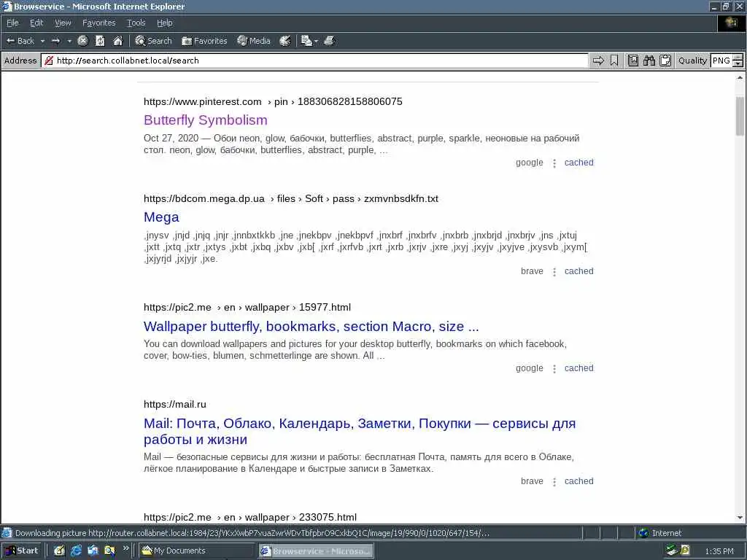This screenshot has width=747, height=560.
Task: Click the clipboard icon in the Browservice bar
Action: [665, 61]
